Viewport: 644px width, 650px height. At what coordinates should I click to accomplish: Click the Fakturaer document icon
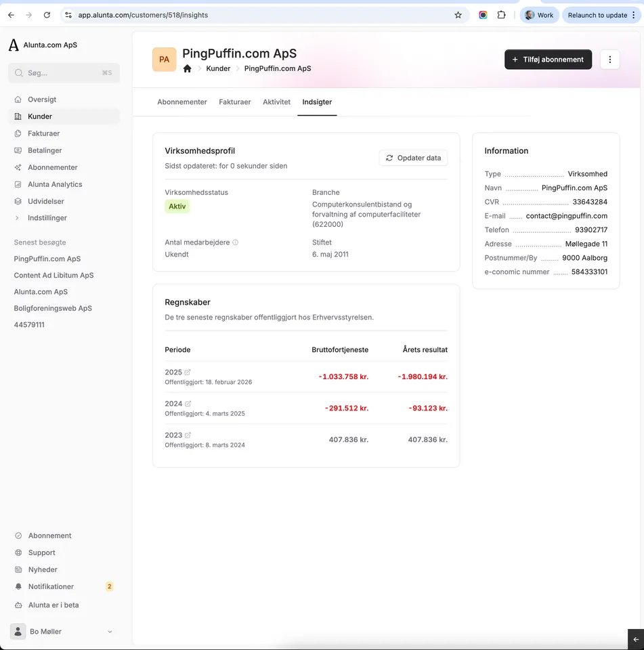coord(18,133)
